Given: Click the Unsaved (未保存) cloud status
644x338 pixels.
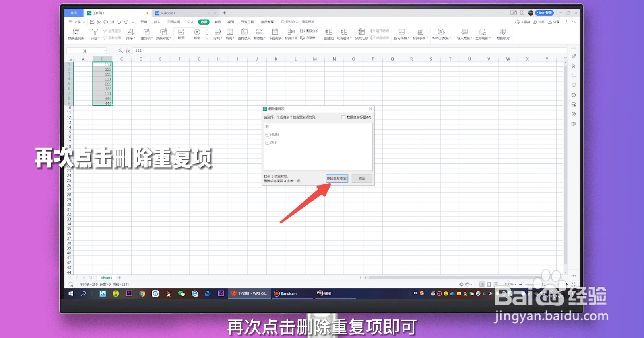Looking at the screenshot, I should (x=523, y=22).
